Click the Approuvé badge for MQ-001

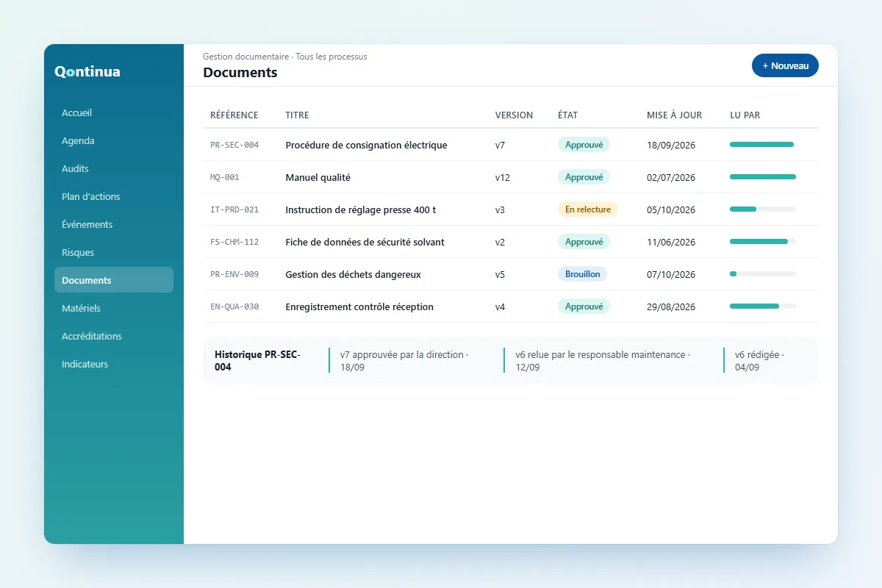[x=584, y=177]
